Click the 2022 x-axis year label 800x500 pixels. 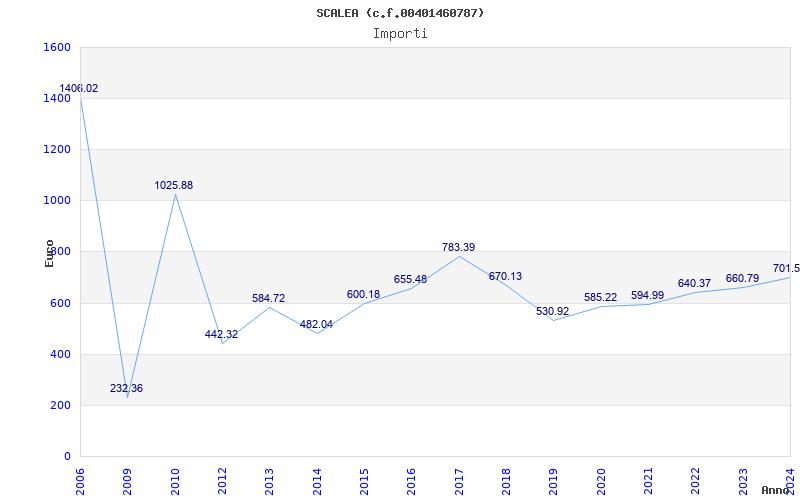pos(696,481)
